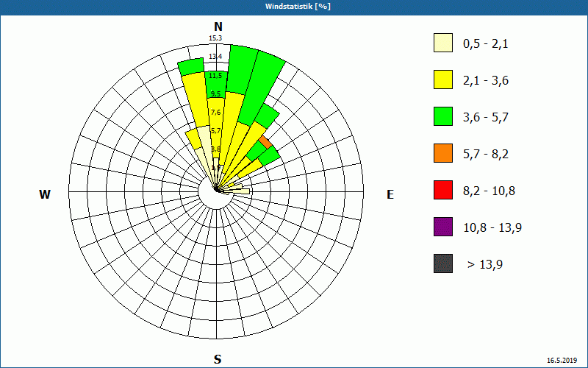Click the legend label '> 13,9'
Screen dimensions: 588x368
click(x=485, y=265)
